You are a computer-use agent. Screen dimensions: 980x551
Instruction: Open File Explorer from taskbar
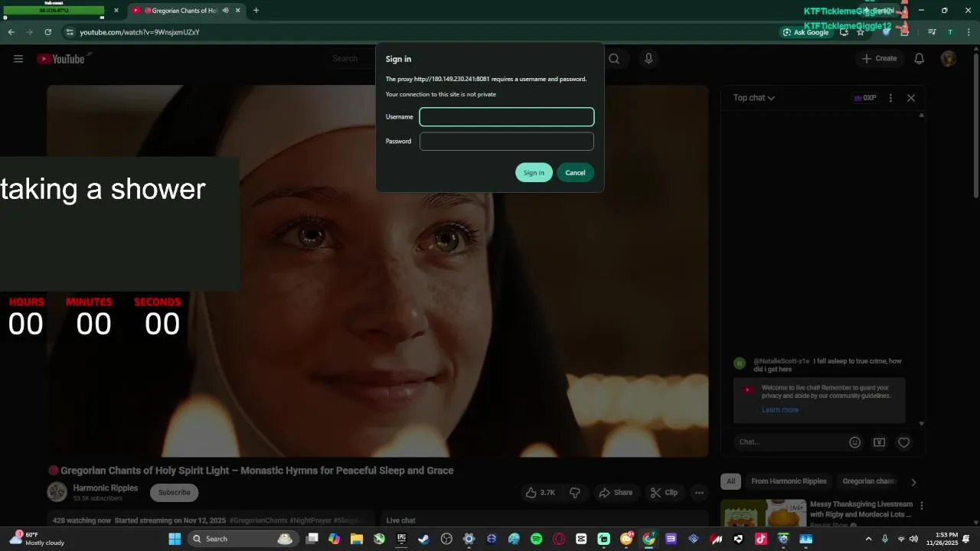(357, 539)
